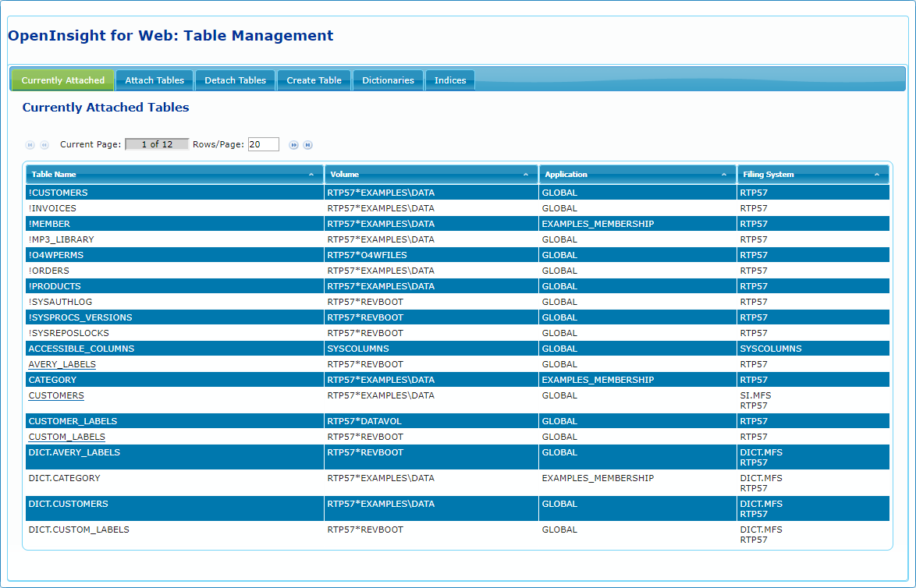This screenshot has width=916, height=588.
Task: Open the Detach Tables tab
Action: [x=236, y=80]
